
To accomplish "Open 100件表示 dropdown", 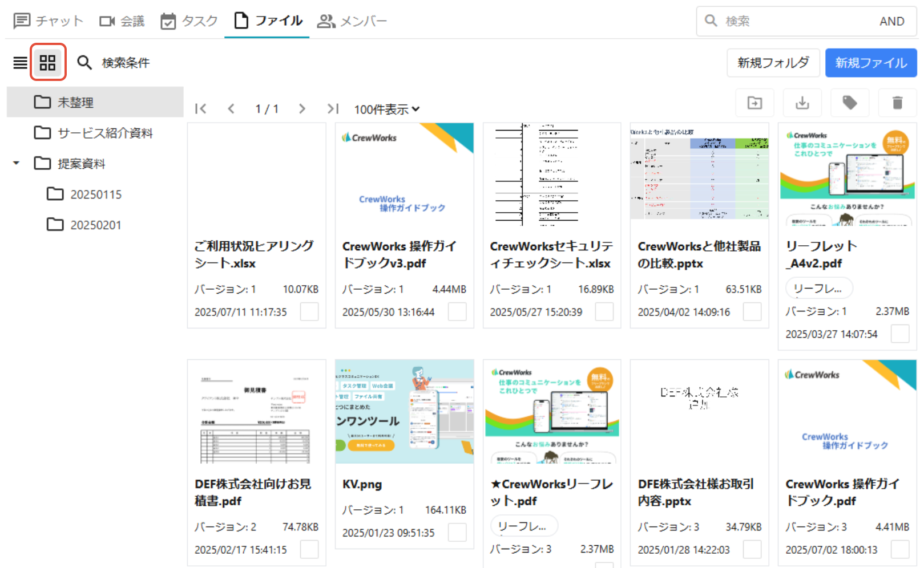I will click(387, 109).
